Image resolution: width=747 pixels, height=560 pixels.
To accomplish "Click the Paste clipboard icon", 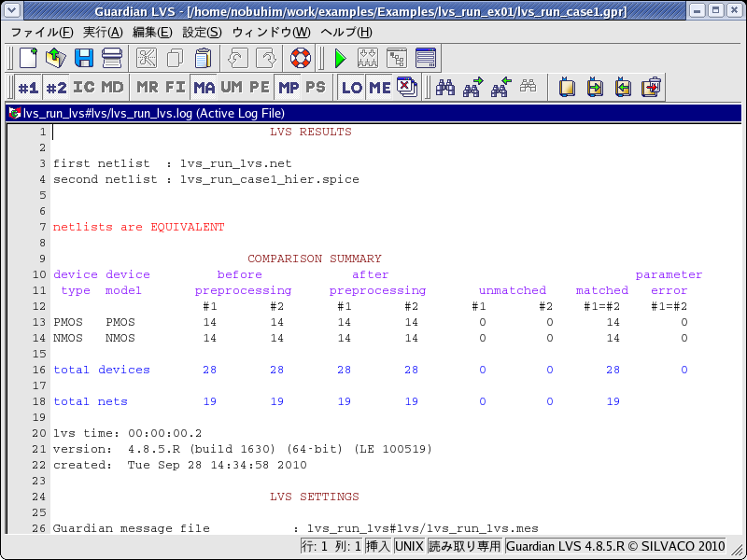I will coord(203,58).
